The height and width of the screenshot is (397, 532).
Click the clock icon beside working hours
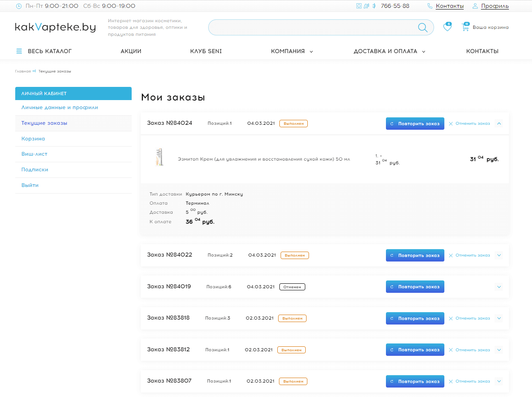(x=19, y=6)
